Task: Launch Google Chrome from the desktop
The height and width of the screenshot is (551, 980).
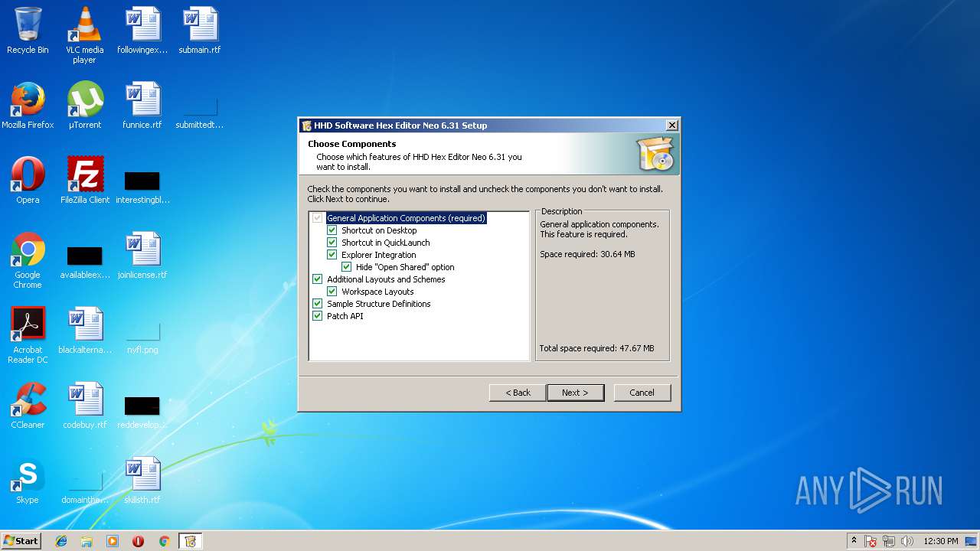Action: click(28, 260)
